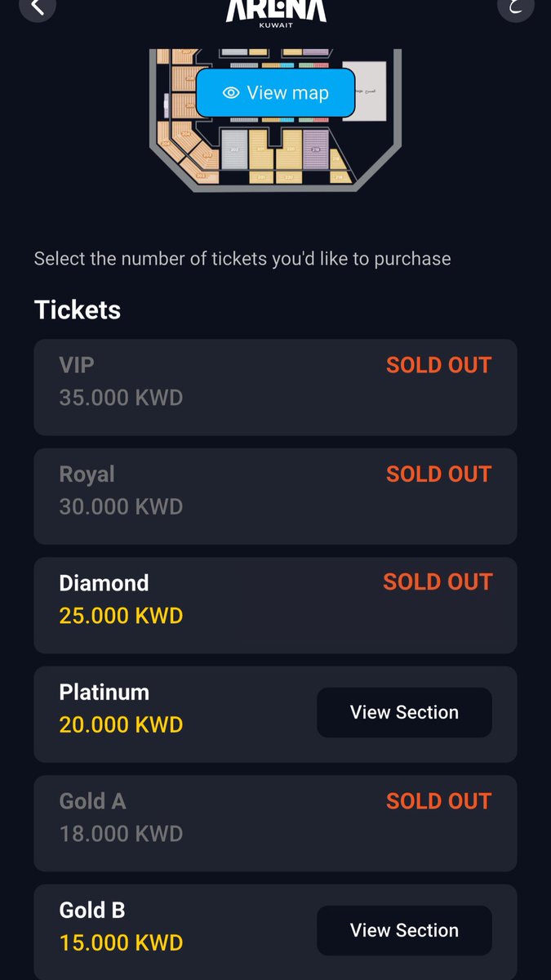
Task: Select the Diamond 25.000 KWD ticket row
Action: coord(275,605)
